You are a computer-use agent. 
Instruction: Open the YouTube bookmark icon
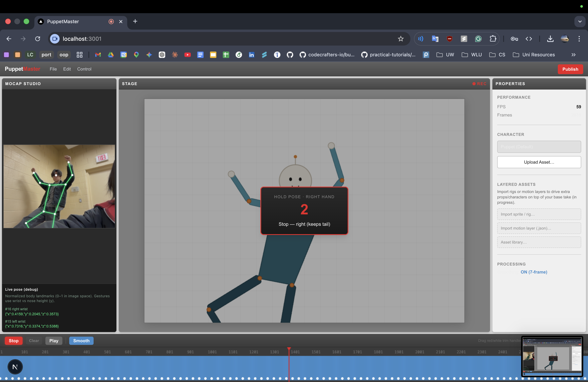pos(188,55)
